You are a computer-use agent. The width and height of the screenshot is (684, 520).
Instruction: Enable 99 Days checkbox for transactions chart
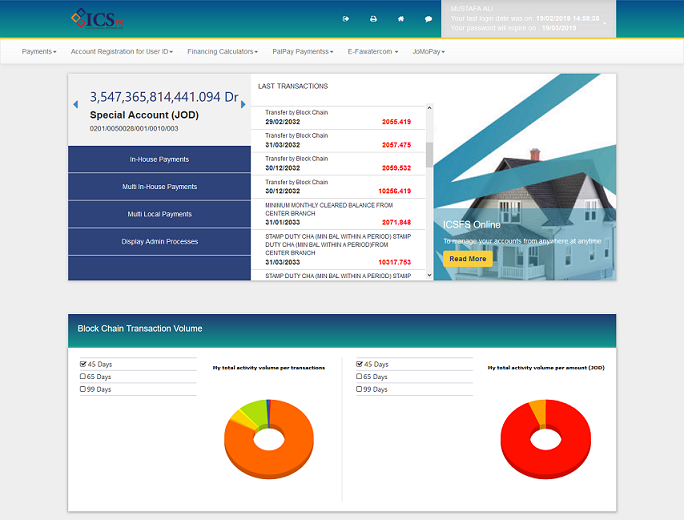[82, 389]
